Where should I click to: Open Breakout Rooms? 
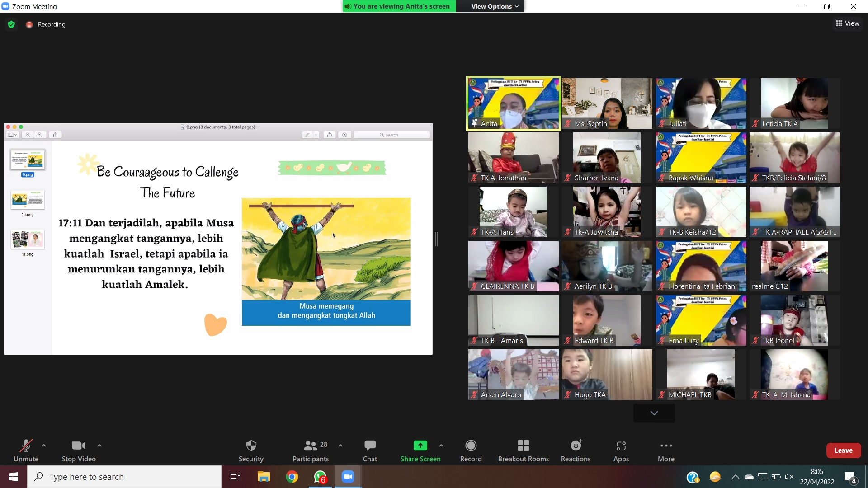[x=524, y=450]
